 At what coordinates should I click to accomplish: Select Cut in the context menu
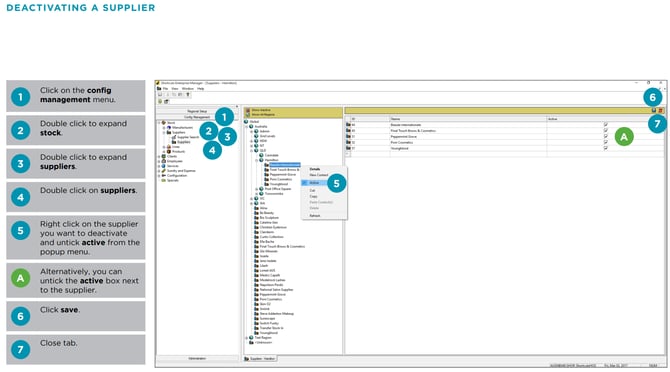(312, 190)
